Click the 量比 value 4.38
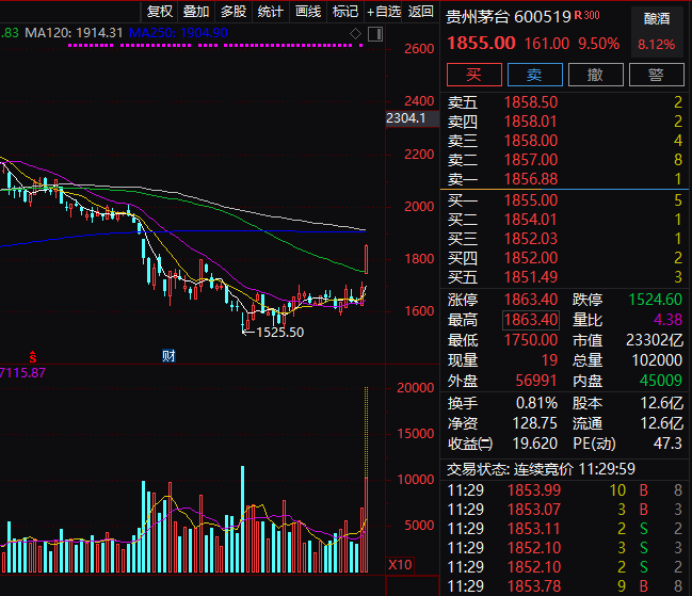The height and width of the screenshot is (597, 693). (x=668, y=319)
